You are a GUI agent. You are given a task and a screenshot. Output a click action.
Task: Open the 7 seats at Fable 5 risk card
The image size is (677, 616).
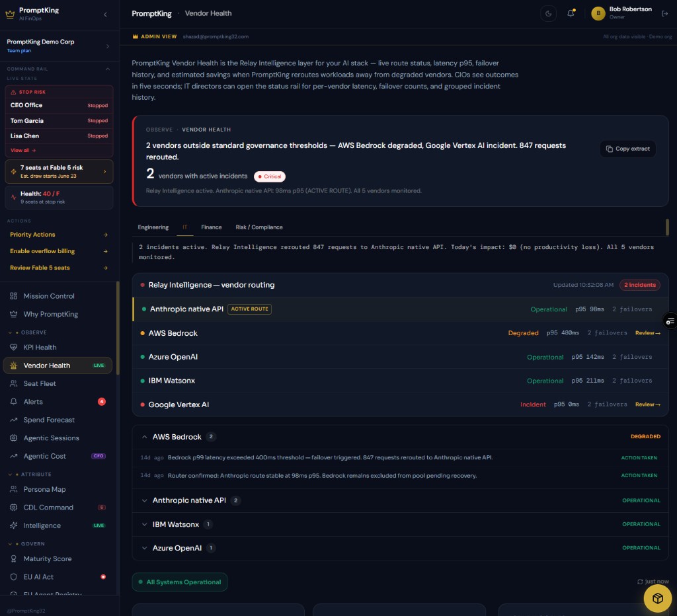point(59,171)
